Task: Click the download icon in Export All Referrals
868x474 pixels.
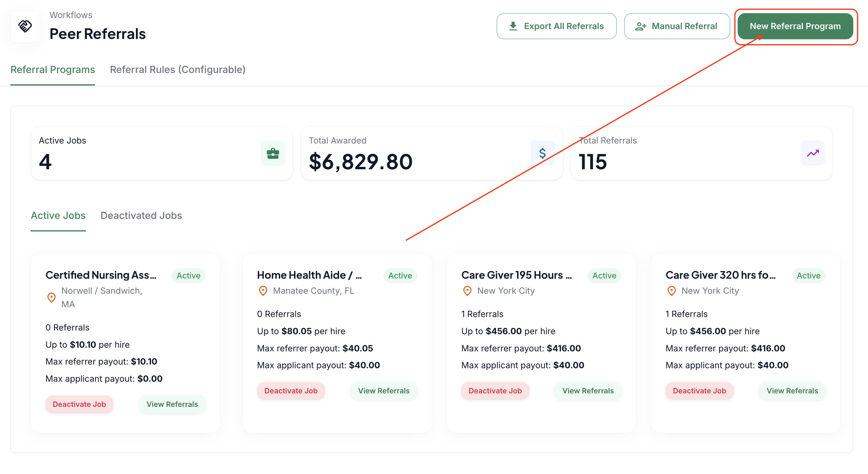Action: [513, 26]
